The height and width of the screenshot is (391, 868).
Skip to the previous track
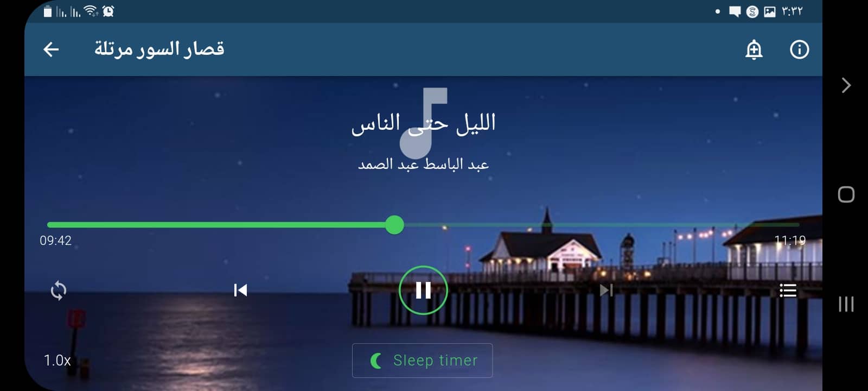pos(240,290)
